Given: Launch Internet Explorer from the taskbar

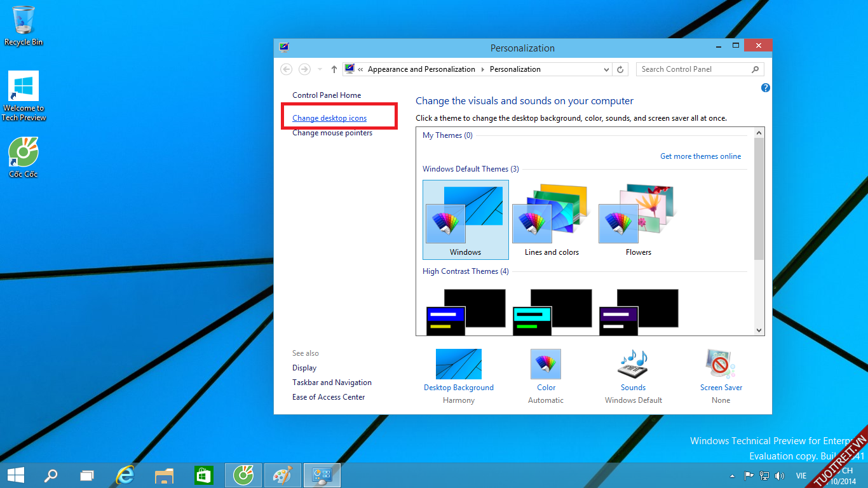Looking at the screenshot, I should tap(125, 475).
